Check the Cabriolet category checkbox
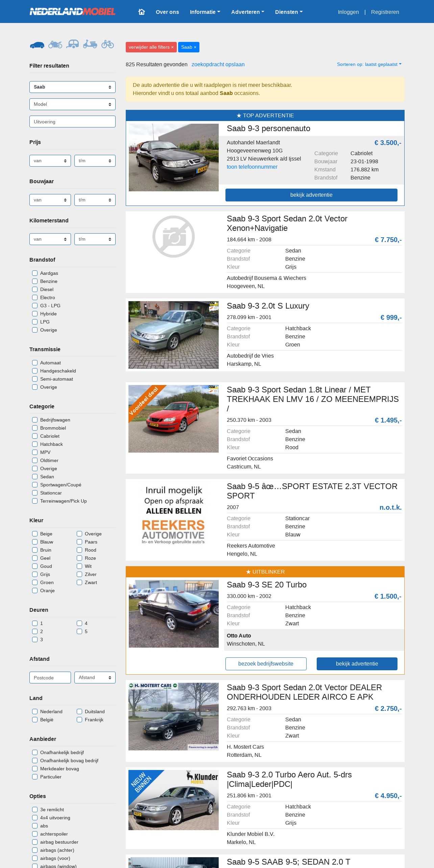Image resolution: width=434 pixels, height=868 pixels. [35, 436]
